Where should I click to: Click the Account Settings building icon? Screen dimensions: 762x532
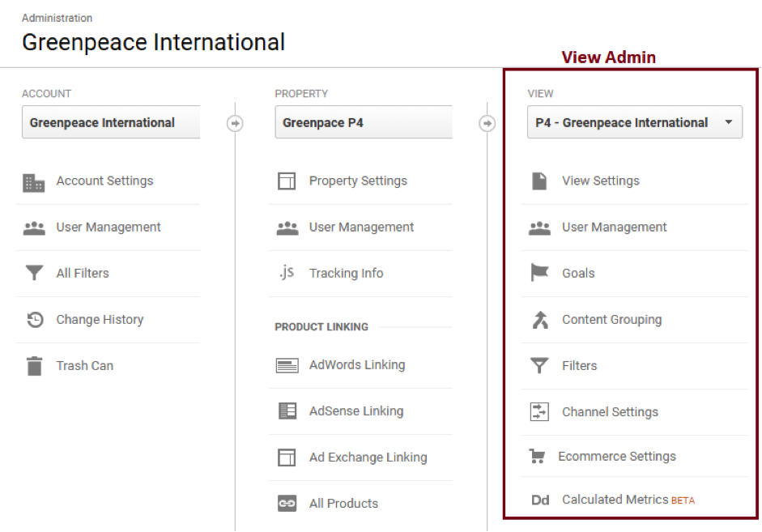click(33, 183)
